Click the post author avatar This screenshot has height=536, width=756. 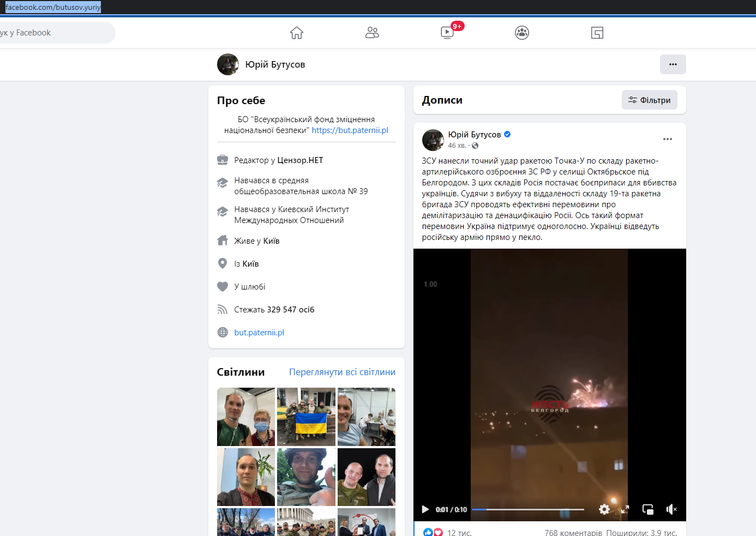(433, 140)
